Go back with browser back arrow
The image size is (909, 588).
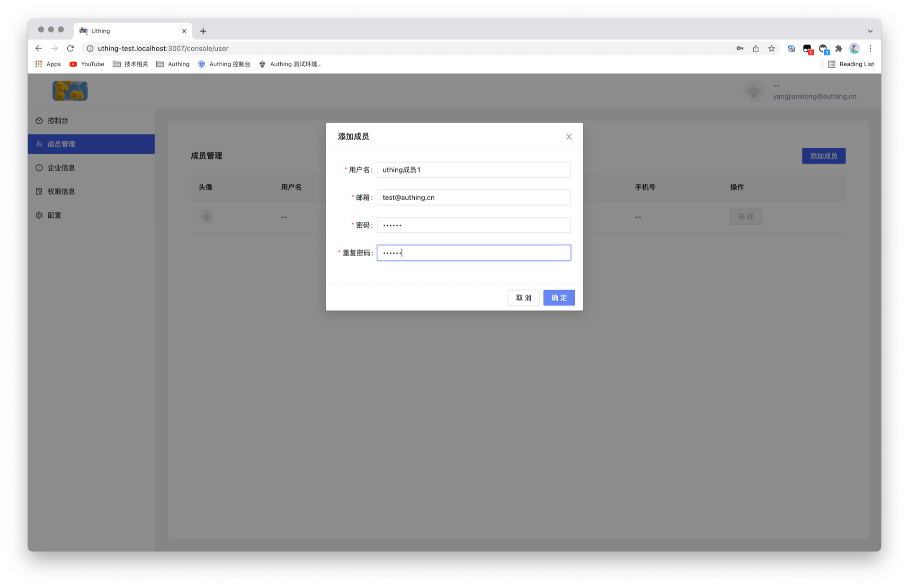(x=39, y=48)
